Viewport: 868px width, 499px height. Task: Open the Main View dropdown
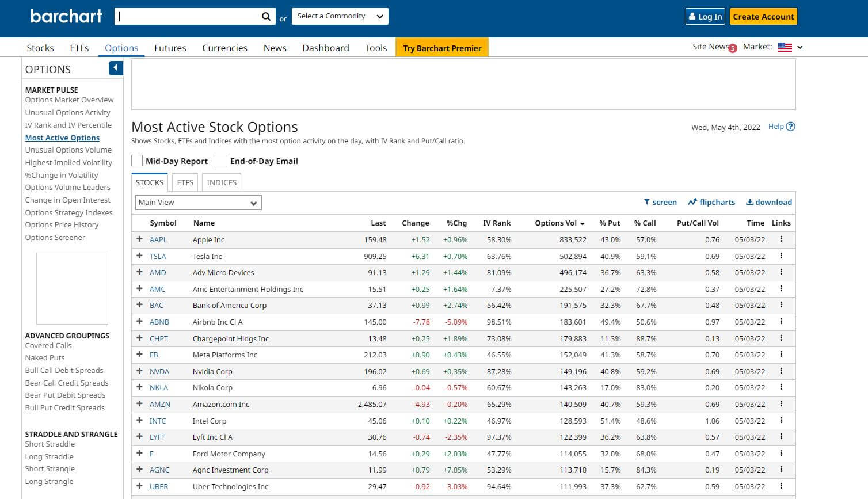[x=199, y=203]
